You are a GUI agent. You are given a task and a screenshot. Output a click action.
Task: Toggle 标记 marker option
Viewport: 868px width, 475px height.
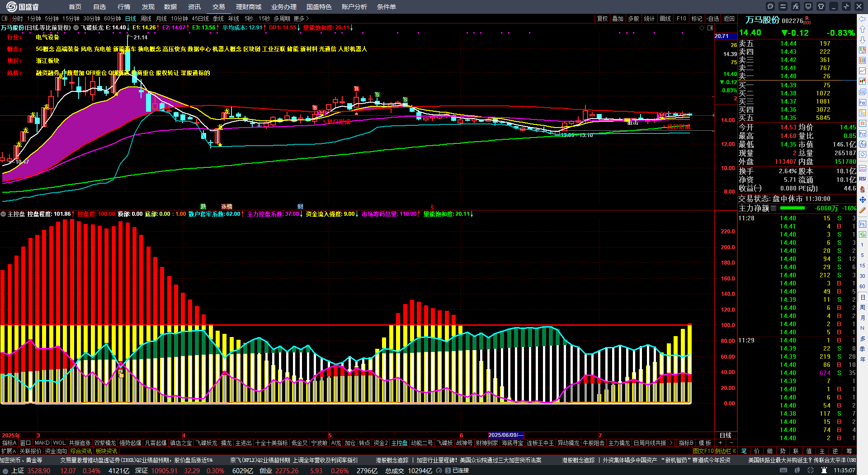[697, 19]
